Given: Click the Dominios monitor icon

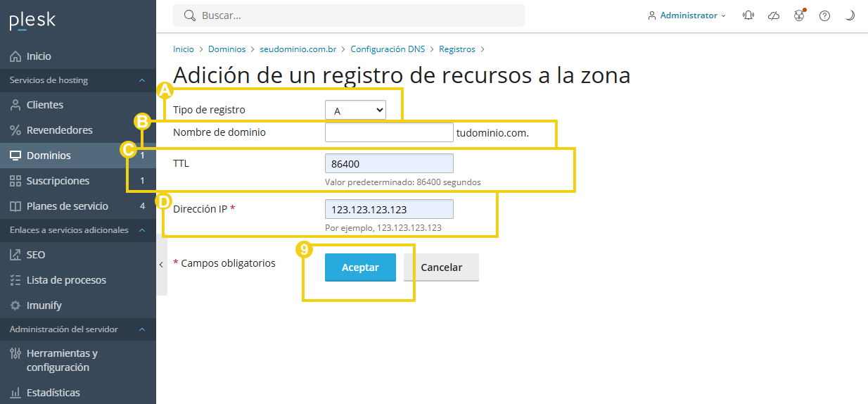Looking at the screenshot, I should pos(15,156).
